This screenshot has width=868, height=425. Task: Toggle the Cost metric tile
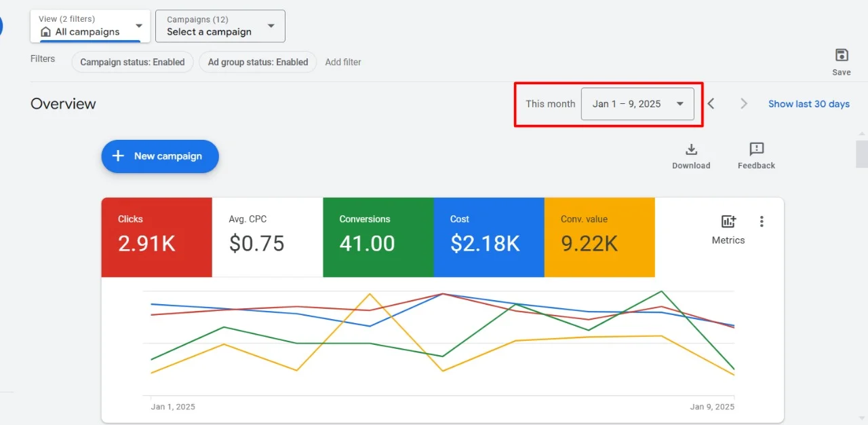tap(488, 237)
